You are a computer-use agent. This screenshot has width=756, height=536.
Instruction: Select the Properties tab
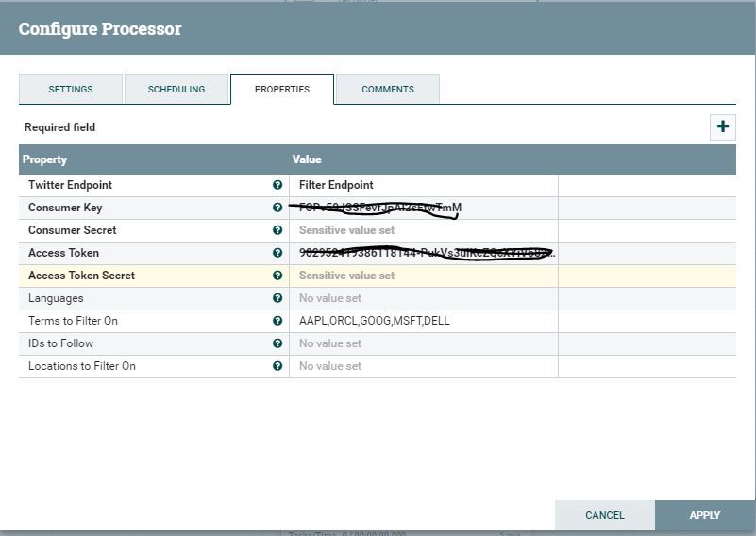pyautogui.click(x=282, y=89)
